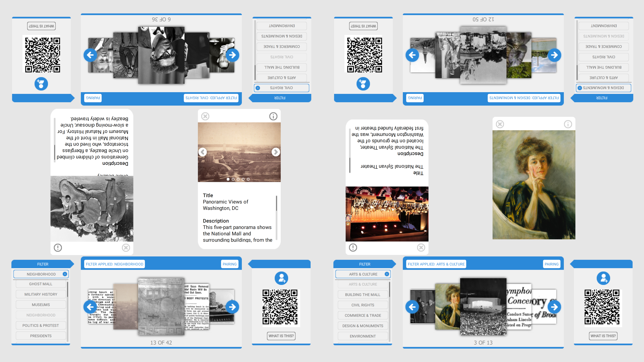Open Pairing tab on Neighborhood panel

tap(229, 264)
